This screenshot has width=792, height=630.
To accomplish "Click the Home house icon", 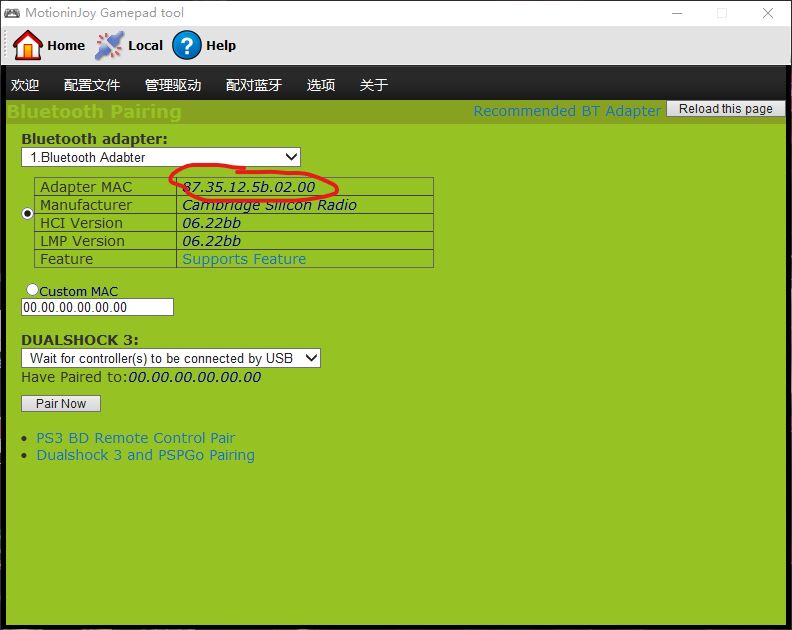I will (27, 45).
